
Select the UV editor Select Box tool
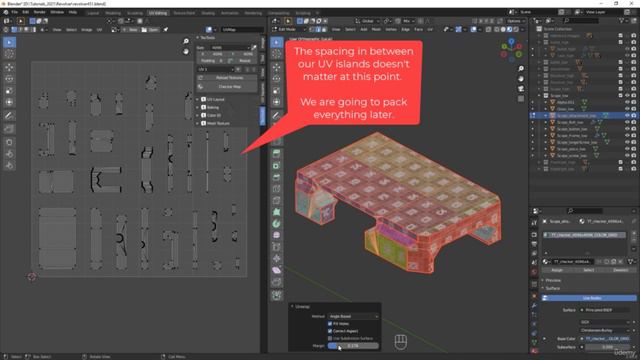9,42
